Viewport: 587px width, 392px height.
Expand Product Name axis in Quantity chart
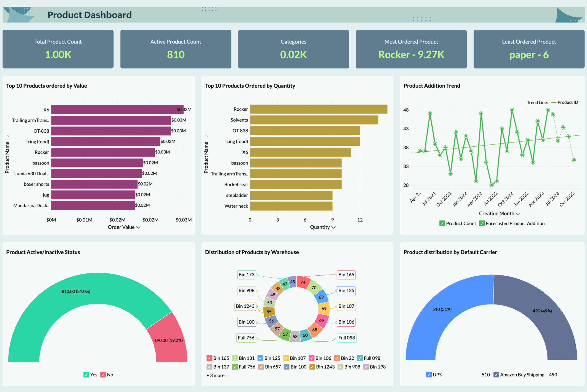(x=207, y=137)
